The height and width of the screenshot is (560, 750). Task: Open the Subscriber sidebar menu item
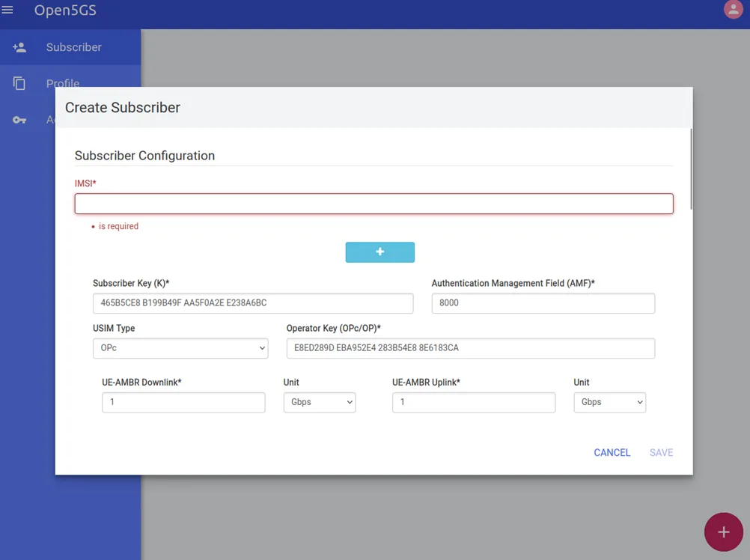(x=70, y=47)
